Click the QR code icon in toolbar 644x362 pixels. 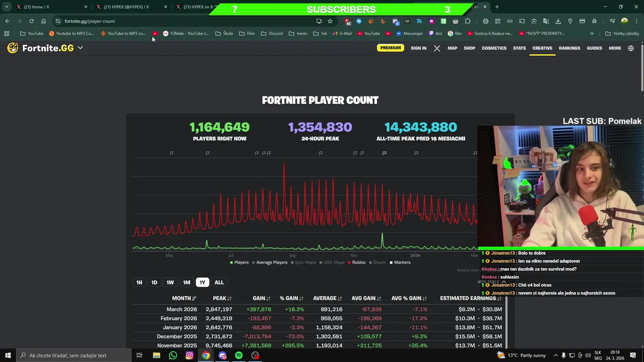tap(498, 21)
